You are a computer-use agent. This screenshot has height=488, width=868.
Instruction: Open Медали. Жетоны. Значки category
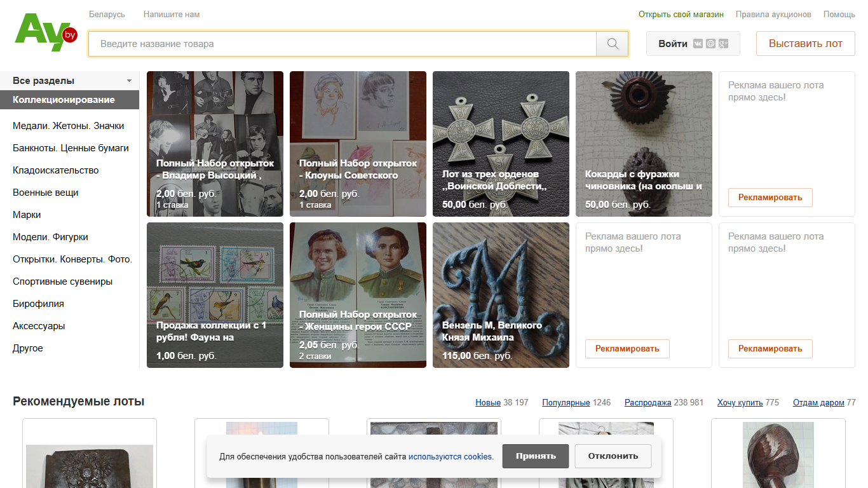coord(69,126)
